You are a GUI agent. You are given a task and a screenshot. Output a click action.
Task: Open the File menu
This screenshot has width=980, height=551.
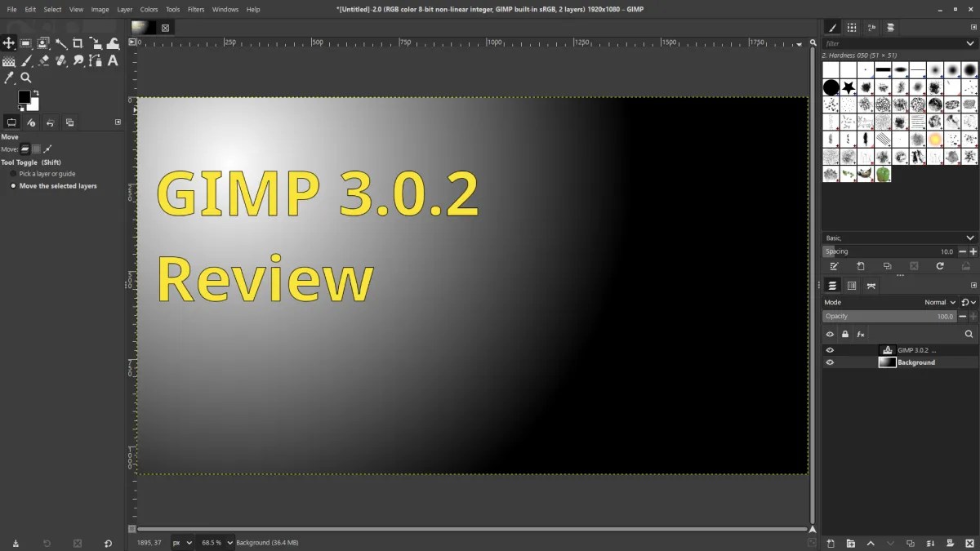coord(11,9)
